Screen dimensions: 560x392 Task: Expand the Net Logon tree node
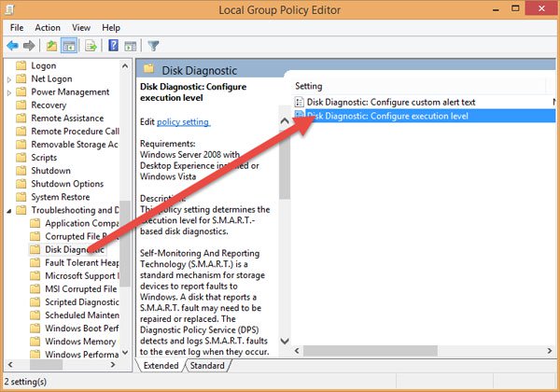pyautogui.click(x=9, y=79)
